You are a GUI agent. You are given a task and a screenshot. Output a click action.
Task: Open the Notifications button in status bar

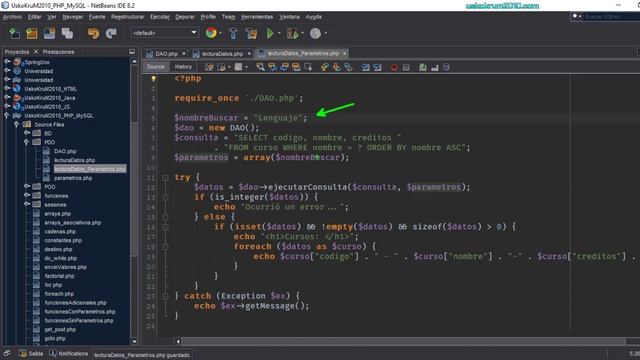coord(69,353)
